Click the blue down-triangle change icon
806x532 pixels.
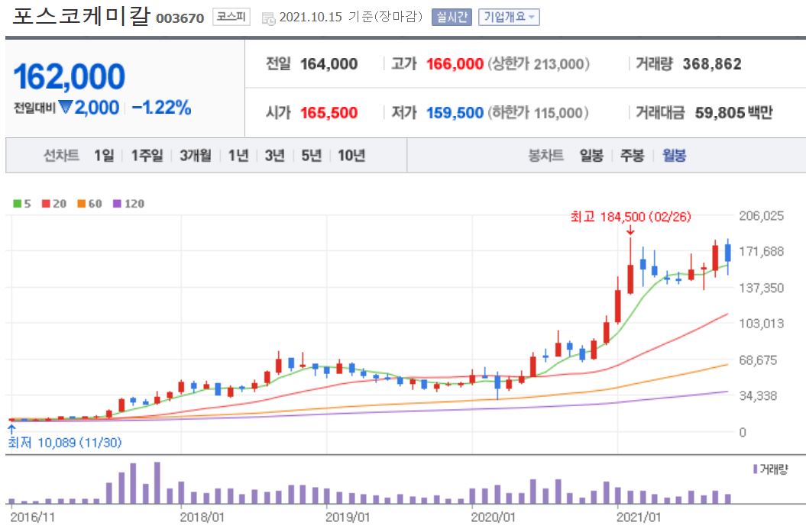[x=65, y=107]
